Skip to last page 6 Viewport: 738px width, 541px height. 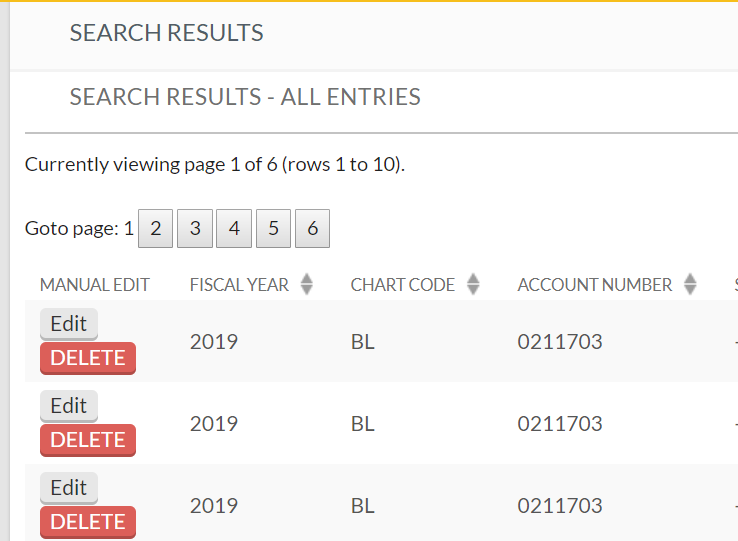pyautogui.click(x=312, y=229)
